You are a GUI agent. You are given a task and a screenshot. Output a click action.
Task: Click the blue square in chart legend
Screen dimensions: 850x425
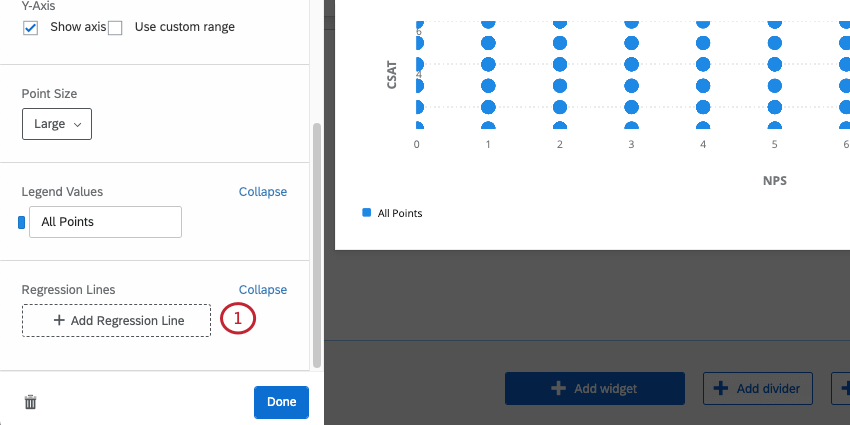pos(367,213)
